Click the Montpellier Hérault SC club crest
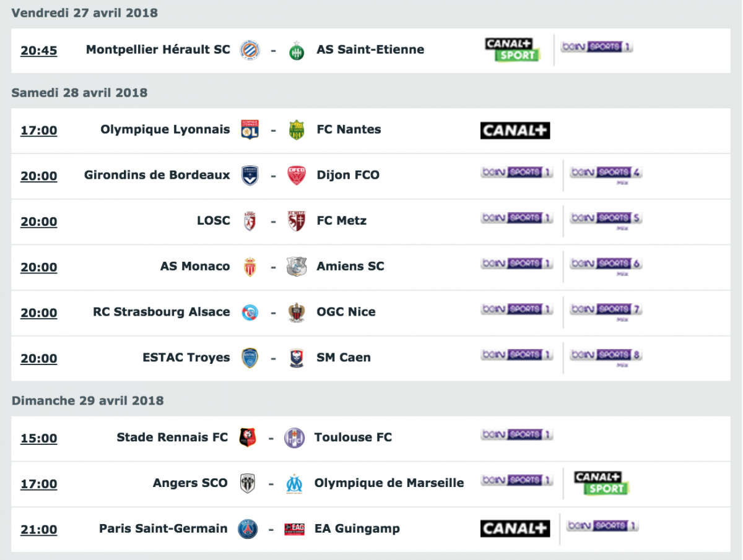The width and height of the screenshot is (743, 560). coord(250,50)
